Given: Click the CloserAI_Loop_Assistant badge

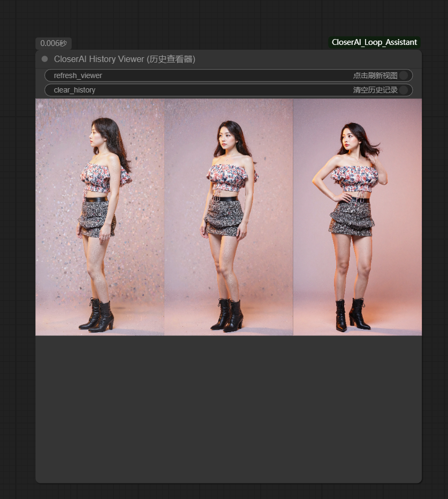Looking at the screenshot, I should tap(374, 42).
